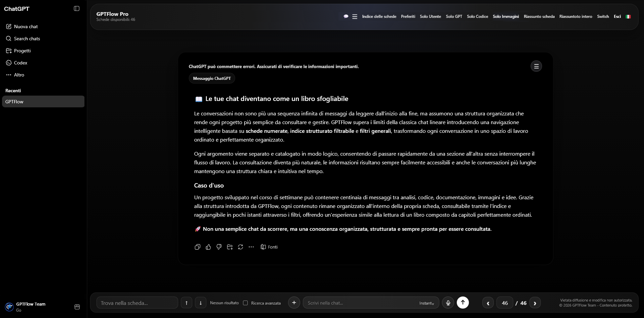
Task: Focus the Trova nella scheda search field
Action: (x=137, y=303)
